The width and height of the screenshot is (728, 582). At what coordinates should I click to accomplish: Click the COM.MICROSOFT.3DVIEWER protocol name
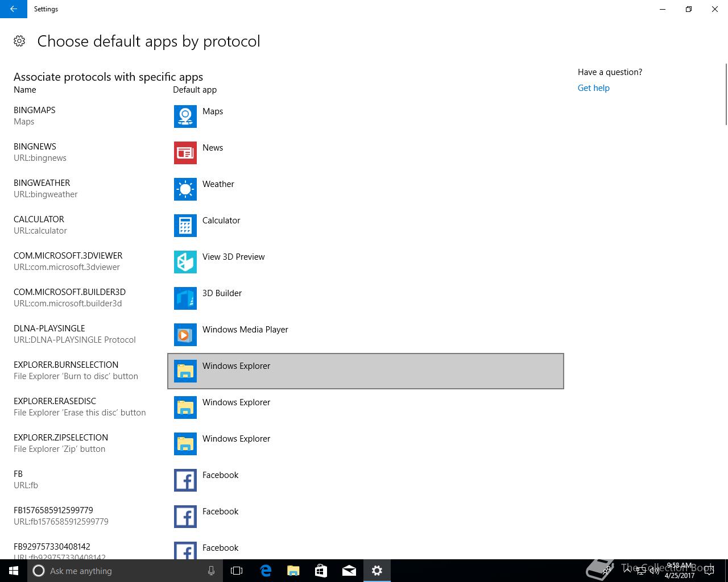[x=68, y=256]
